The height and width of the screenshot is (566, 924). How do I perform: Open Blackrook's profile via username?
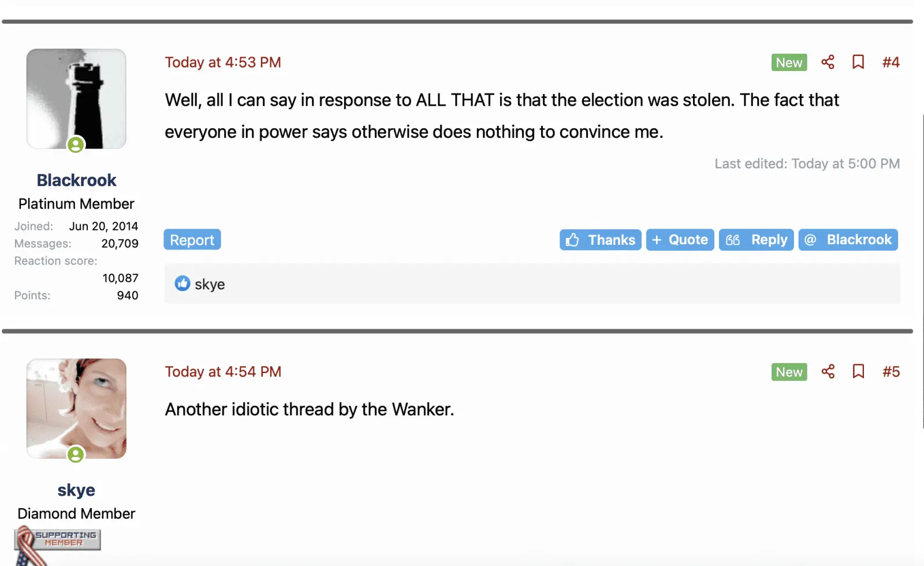tap(76, 180)
